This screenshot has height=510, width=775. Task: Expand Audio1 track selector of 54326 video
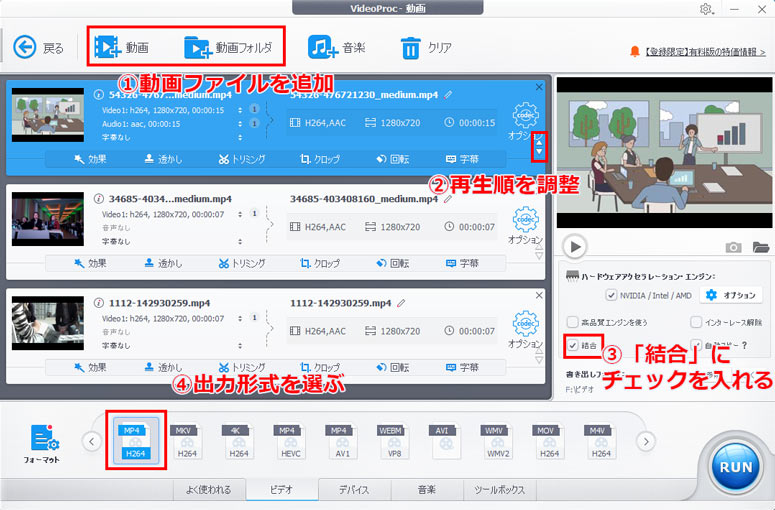[240, 124]
